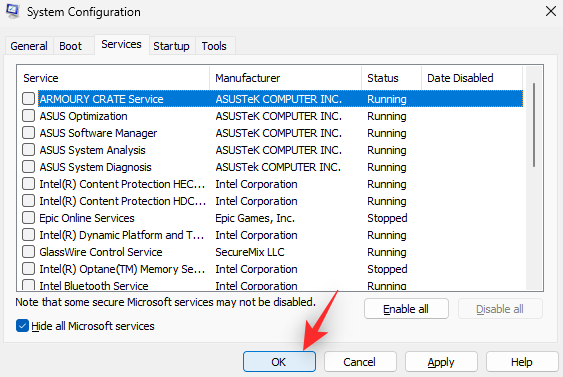The image size is (563, 377).
Task: Go to the Startup tab
Action: pyautogui.click(x=172, y=46)
